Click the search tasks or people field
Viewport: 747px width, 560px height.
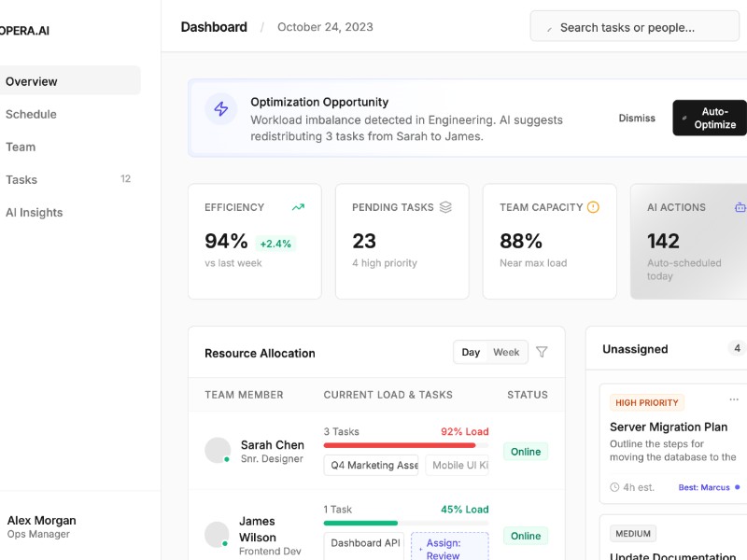[x=634, y=27]
